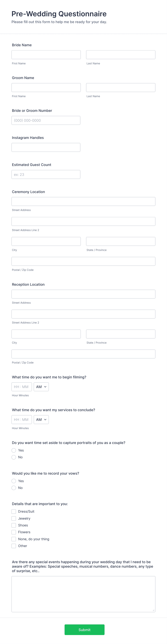
Task: Select No for recording your vows
Action: (x=14, y=488)
